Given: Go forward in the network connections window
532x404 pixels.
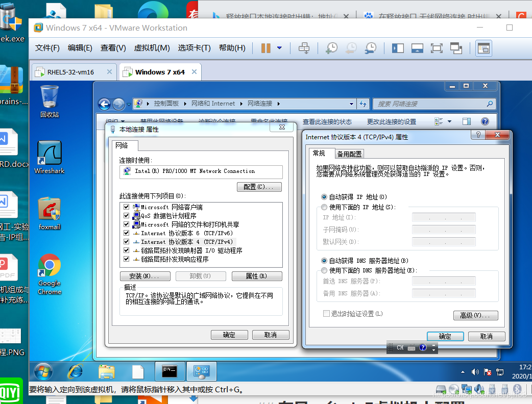Looking at the screenshot, I should click(118, 104).
